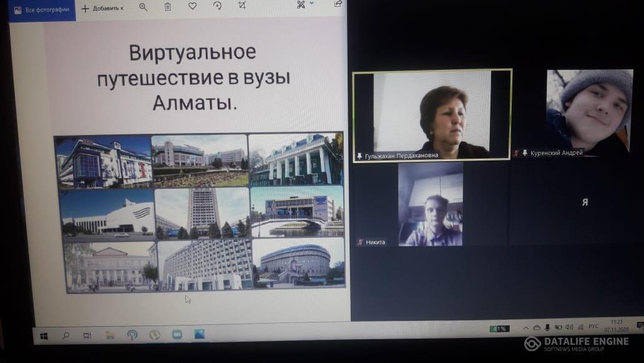
Task: Open Task View on the taskbar
Action: [x=87, y=336]
